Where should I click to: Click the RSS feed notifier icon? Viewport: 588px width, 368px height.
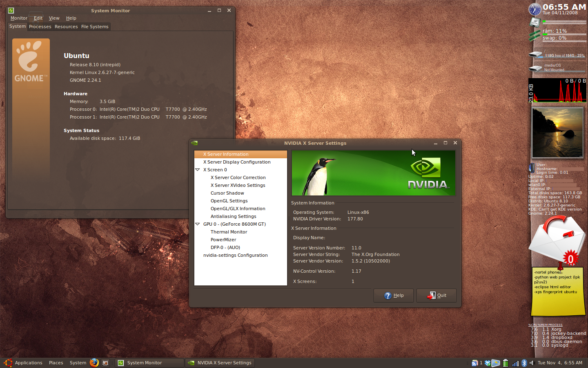pos(474,363)
